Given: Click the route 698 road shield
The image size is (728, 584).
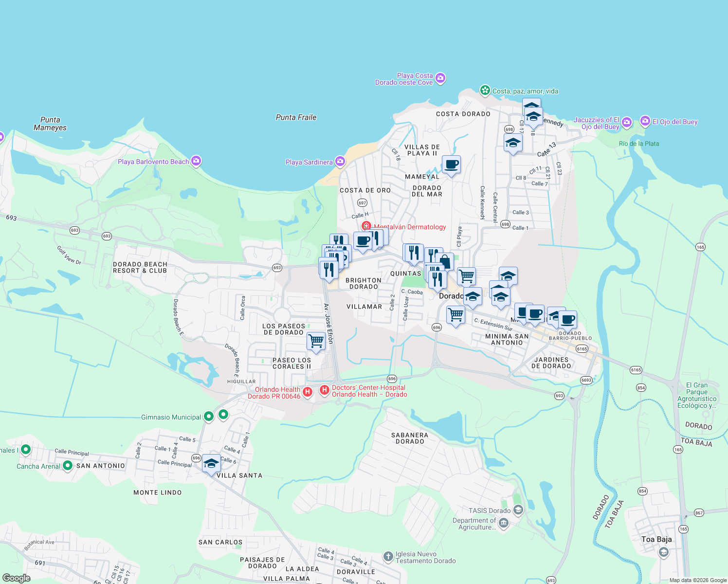Looking at the screenshot, I should pos(509,129).
